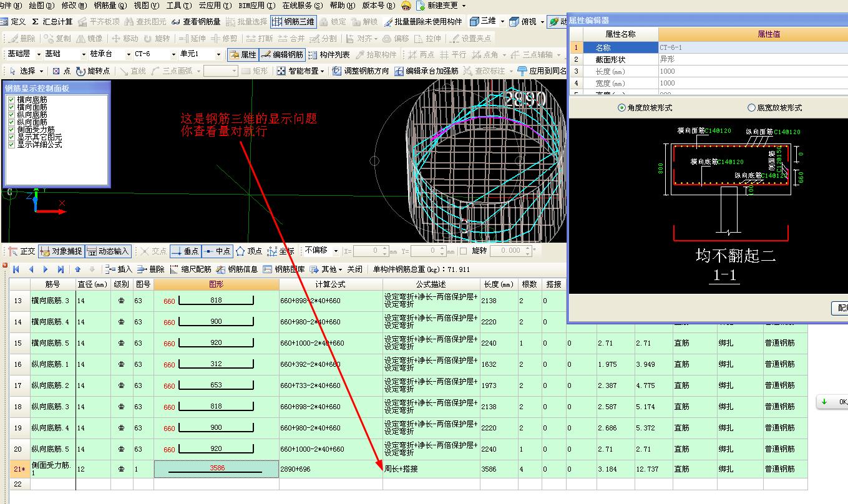
Task: Uncheck 侧面受力筋 display checkbox
Action: pos(11,130)
